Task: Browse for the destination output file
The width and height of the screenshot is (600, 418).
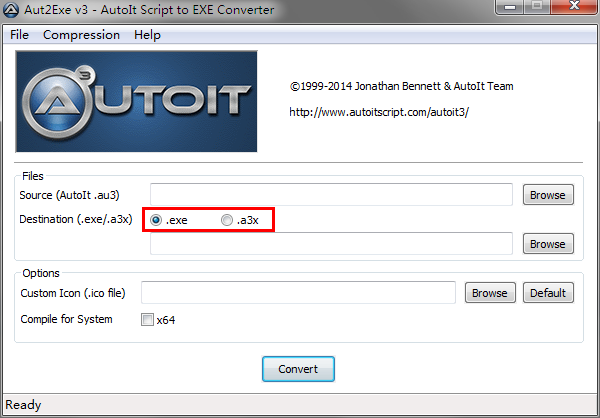Action: coord(547,244)
